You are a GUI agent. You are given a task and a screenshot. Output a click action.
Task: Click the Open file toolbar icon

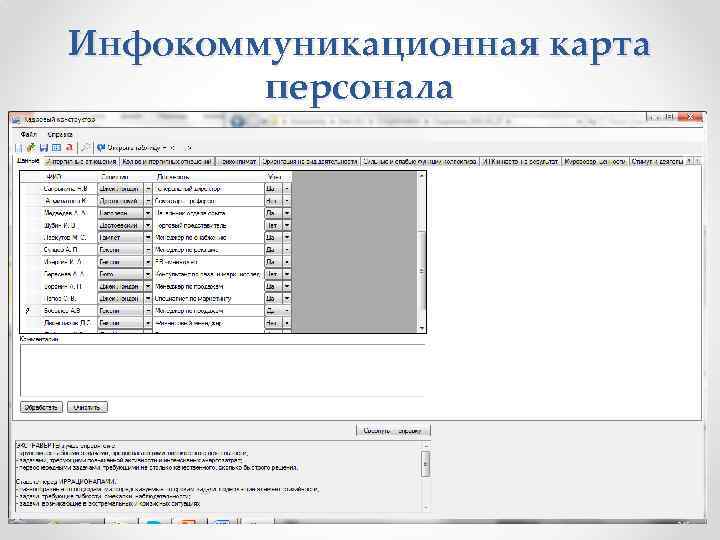31,147
